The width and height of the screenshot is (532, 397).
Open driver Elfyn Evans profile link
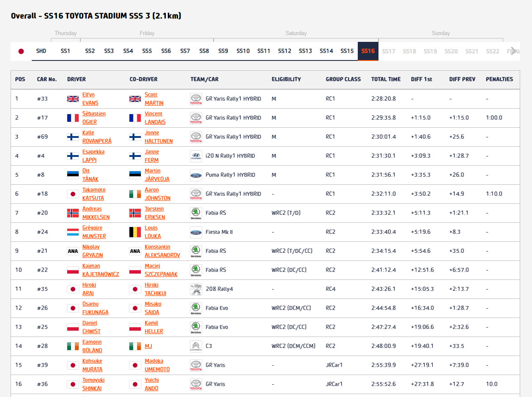[x=90, y=99]
